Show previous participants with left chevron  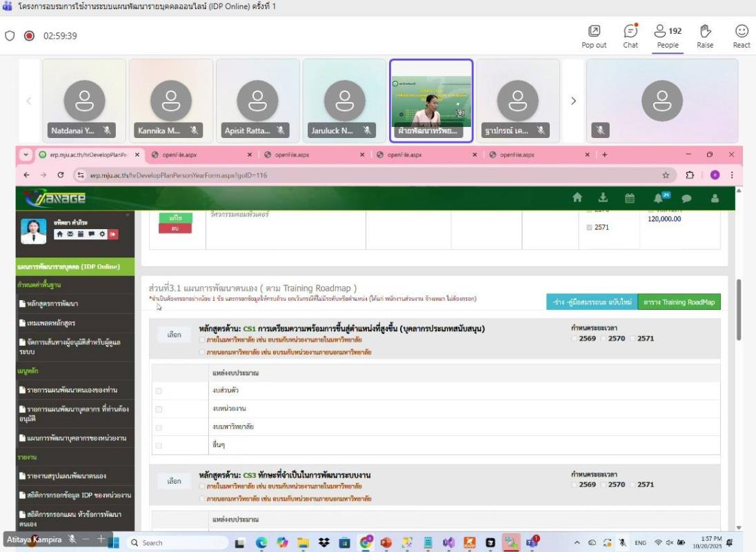click(x=29, y=101)
